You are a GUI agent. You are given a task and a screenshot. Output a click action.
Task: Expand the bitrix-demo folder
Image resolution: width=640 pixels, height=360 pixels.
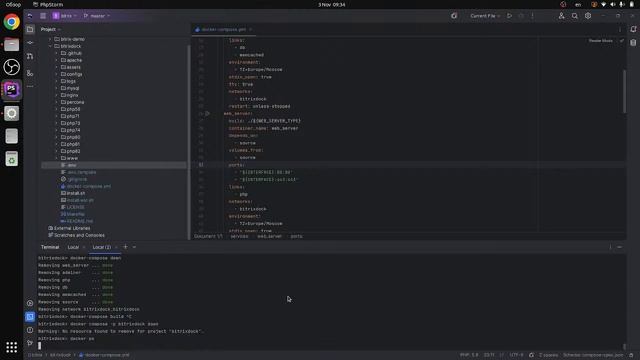pos(50,39)
